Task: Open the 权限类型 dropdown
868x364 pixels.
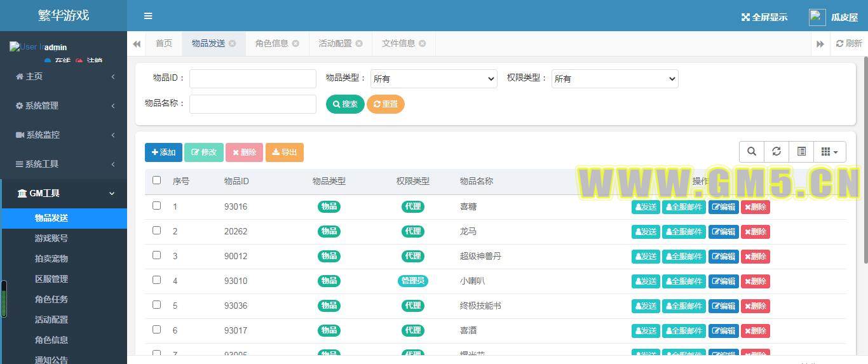Action: click(x=614, y=79)
